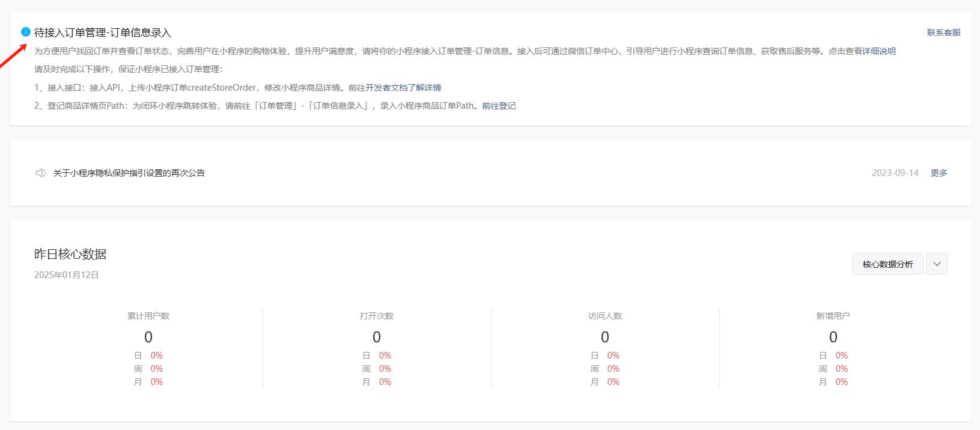Select the 新增用户 label
Image resolution: width=980 pixels, height=430 pixels.
click(833, 316)
